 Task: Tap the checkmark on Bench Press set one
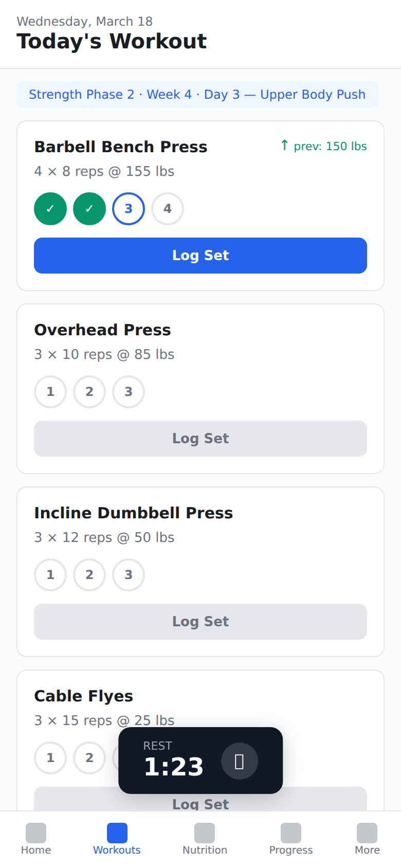pyautogui.click(x=50, y=209)
